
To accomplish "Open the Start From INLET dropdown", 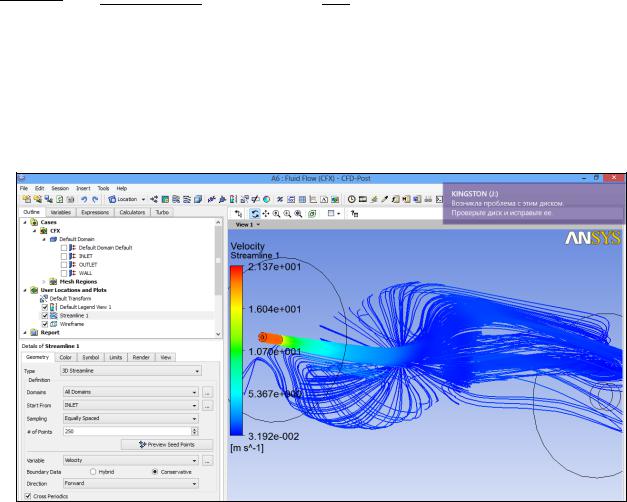I will coord(131,405).
